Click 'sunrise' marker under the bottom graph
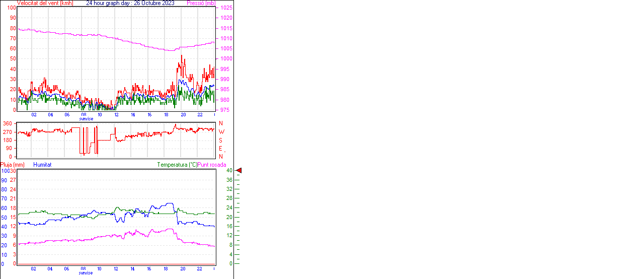Image resolution: width=644 pixels, height=279 pixels. [86, 273]
